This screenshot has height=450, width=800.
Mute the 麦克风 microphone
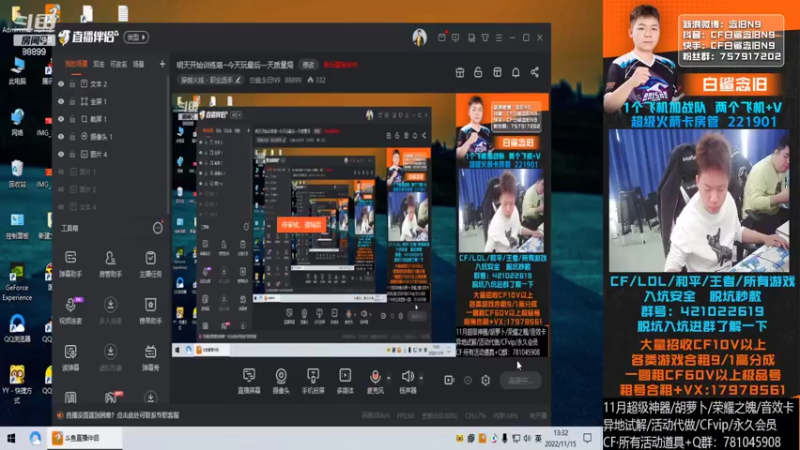(375, 381)
